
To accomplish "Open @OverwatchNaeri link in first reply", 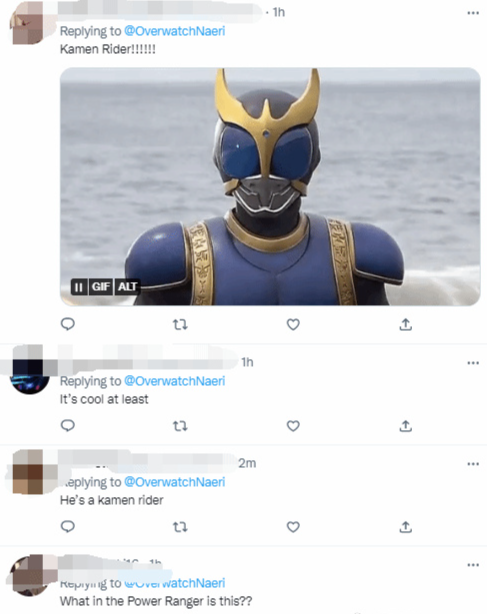I will click(x=175, y=31).
